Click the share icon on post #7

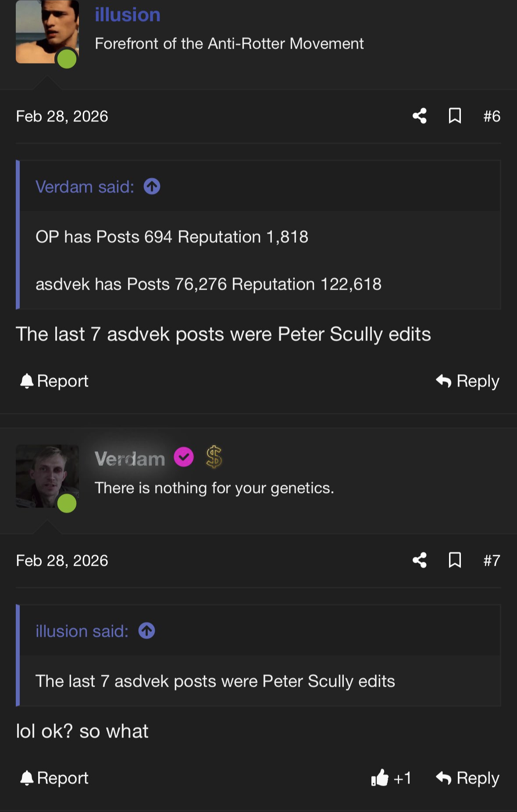coord(418,561)
